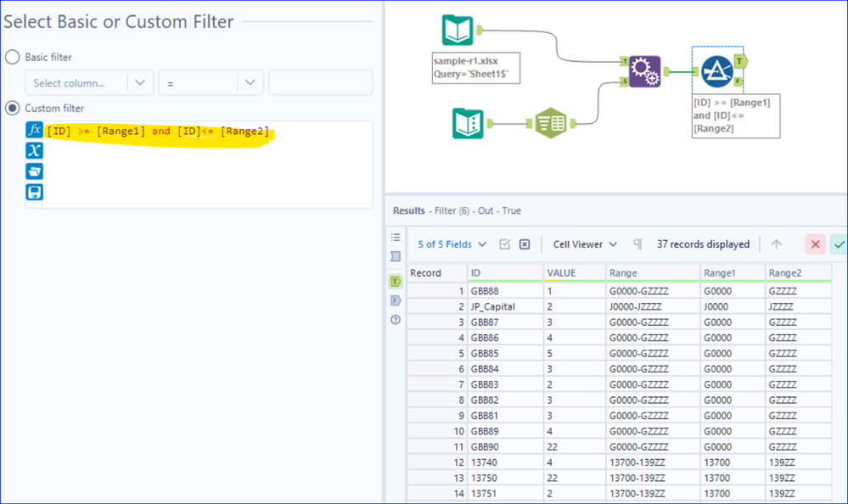The image size is (848, 504).
Task: Select the Basic filter radio button
Action: point(13,57)
